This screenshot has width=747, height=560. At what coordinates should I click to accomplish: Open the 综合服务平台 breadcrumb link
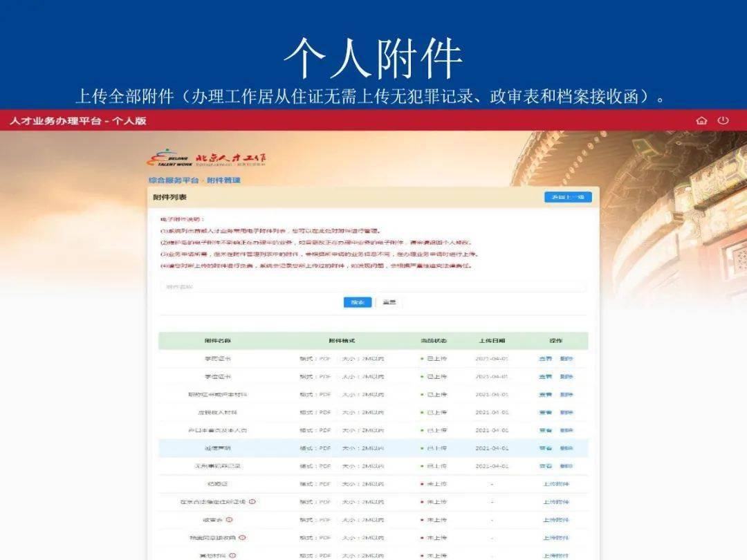pyautogui.click(x=174, y=180)
